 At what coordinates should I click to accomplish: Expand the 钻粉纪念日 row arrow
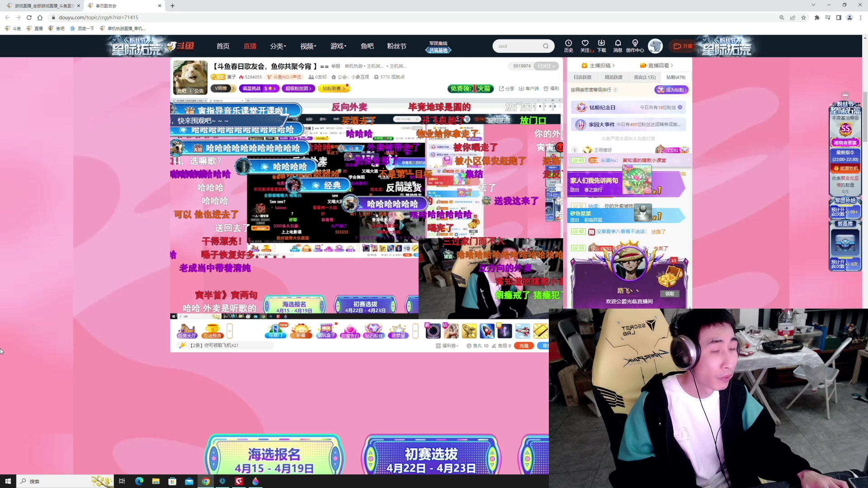[x=680, y=108]
